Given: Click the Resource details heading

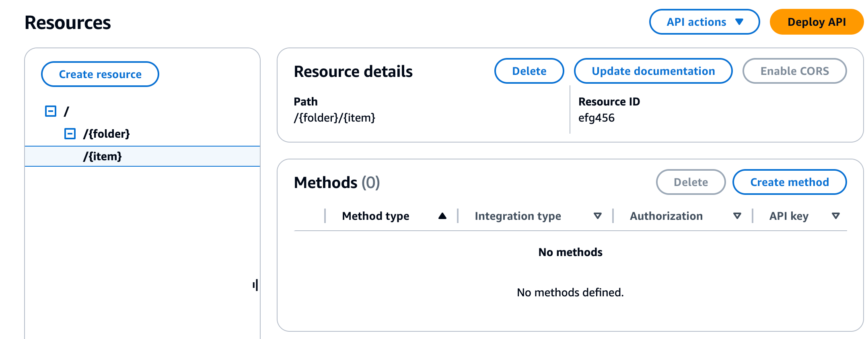Looking at the screenshot, I should click(353, 71).
